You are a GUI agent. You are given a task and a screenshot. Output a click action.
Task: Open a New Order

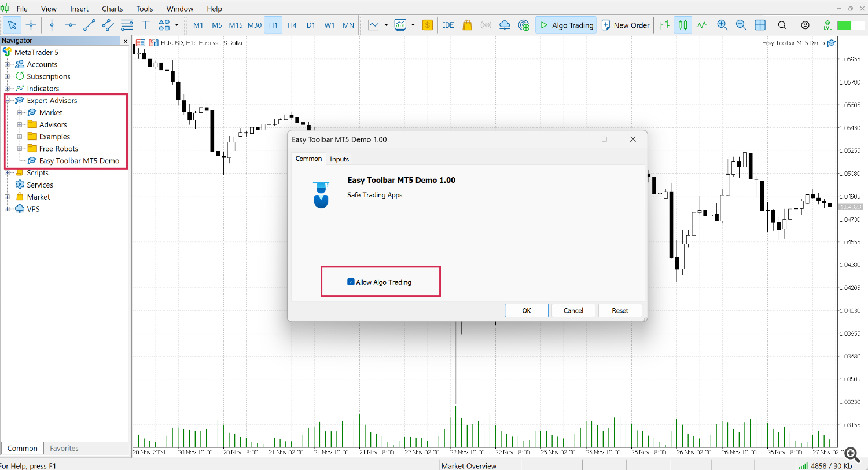[626, 25]
